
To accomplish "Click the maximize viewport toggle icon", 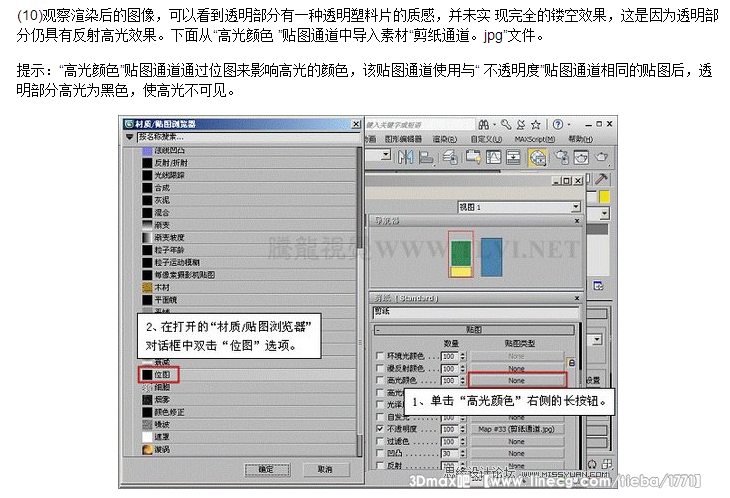I will coord(607,464).
